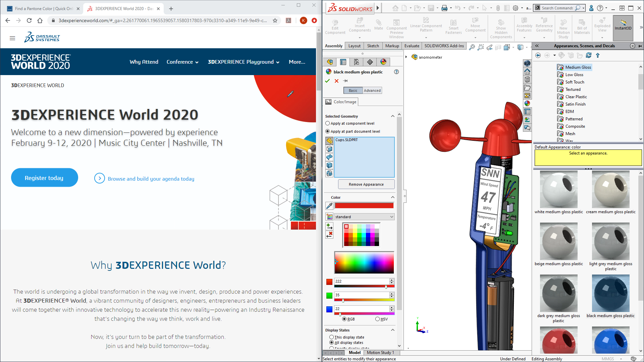
Task: Expand the anomometer assembly tree
Action: tap(407, 57)
